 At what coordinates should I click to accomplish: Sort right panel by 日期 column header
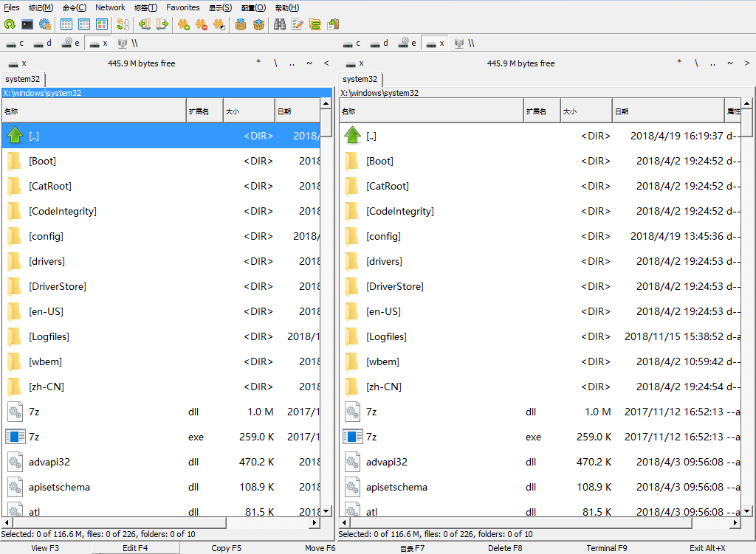[x=668, y=111]
